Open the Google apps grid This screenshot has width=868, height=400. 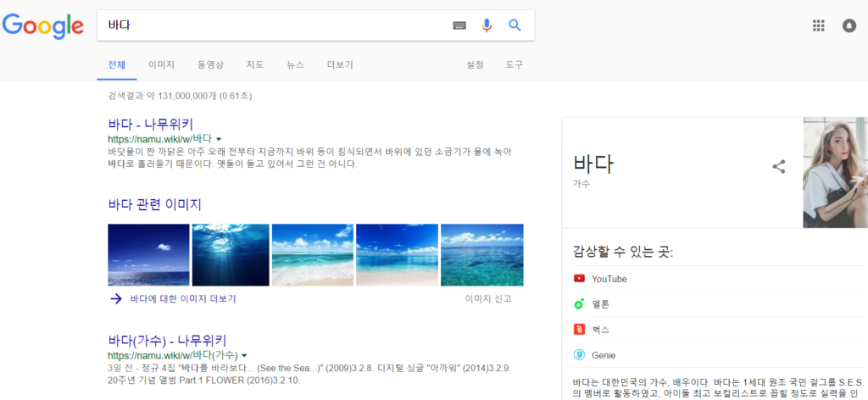pos(818,25)
